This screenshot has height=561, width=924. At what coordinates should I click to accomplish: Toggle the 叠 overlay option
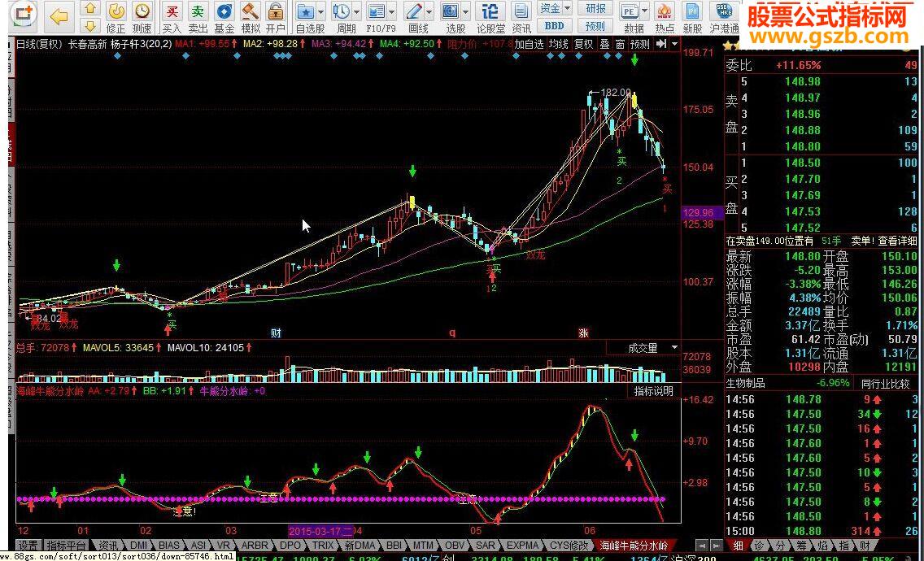(x=604, y=44)
